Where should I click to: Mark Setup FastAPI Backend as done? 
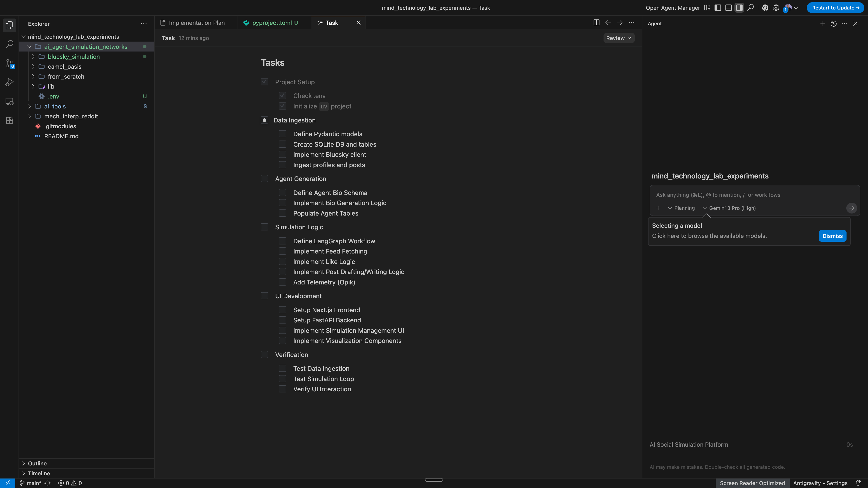pyautogui.click(x=282, y=320)
